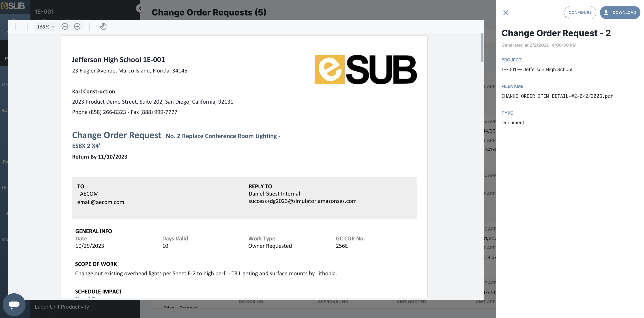The width and height of the screenshot is (644, 318).
Task: Click the eSUB logo in PDF document
Action: click(x=366, y=69)
